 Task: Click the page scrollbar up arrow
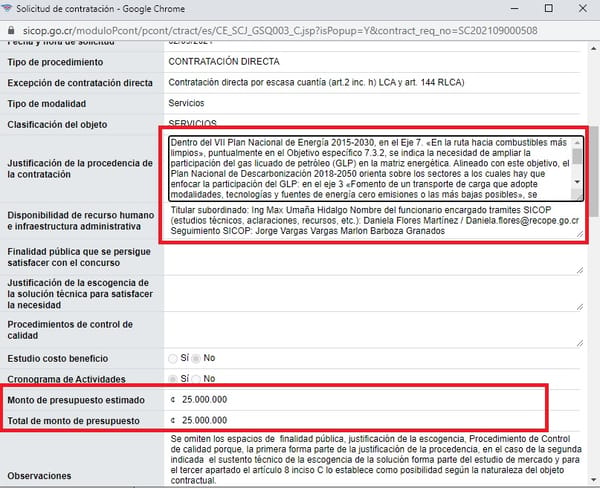click(x=593, y=48)
